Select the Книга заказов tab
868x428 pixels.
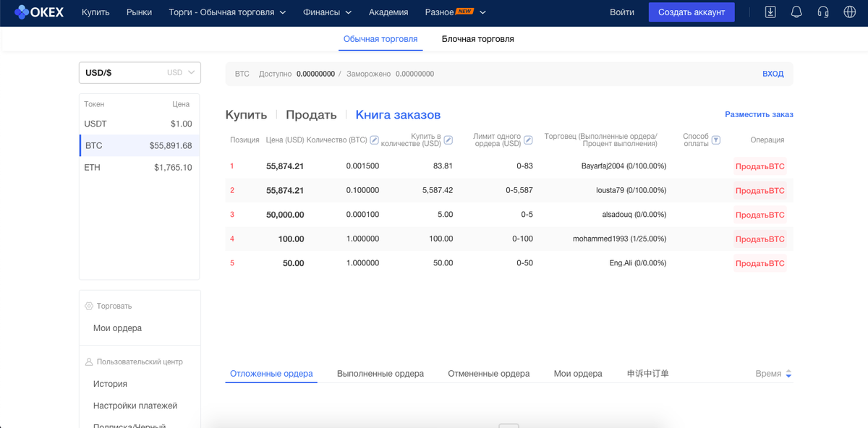pos(398,115)
